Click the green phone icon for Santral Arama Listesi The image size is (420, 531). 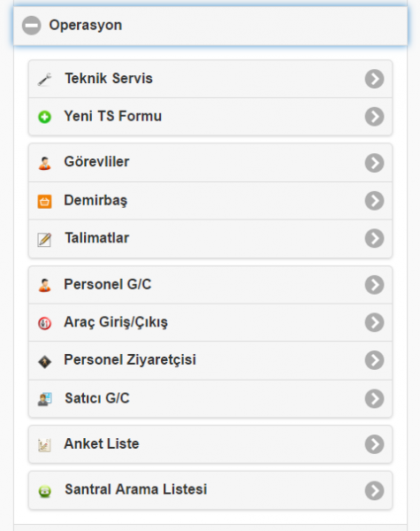click(x=44, y=491)
